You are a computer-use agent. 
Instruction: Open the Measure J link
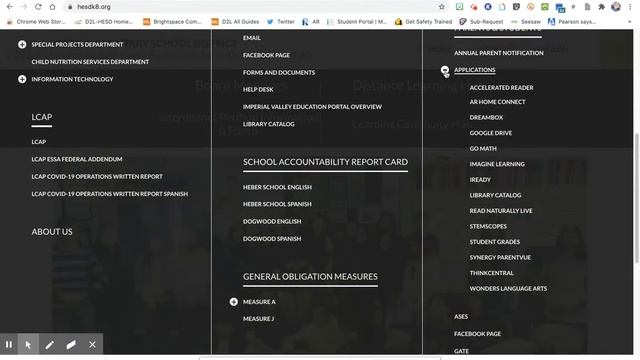tap(258, 319)
